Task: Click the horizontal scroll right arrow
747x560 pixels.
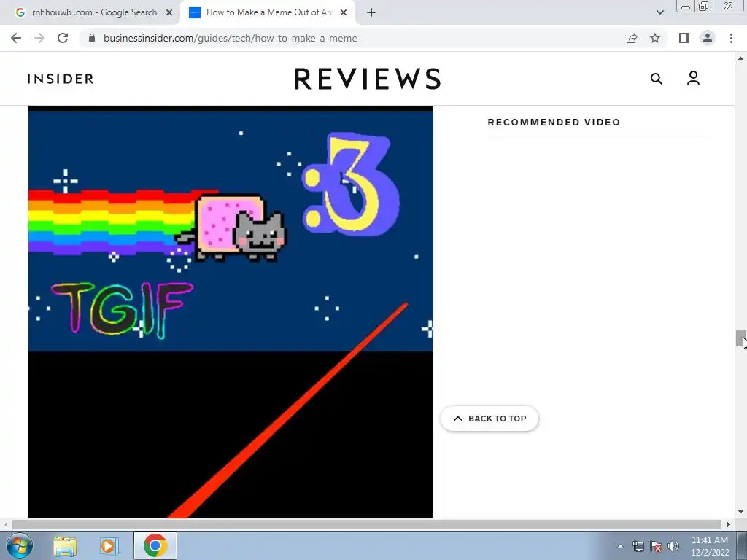Action: click(729, 524)
